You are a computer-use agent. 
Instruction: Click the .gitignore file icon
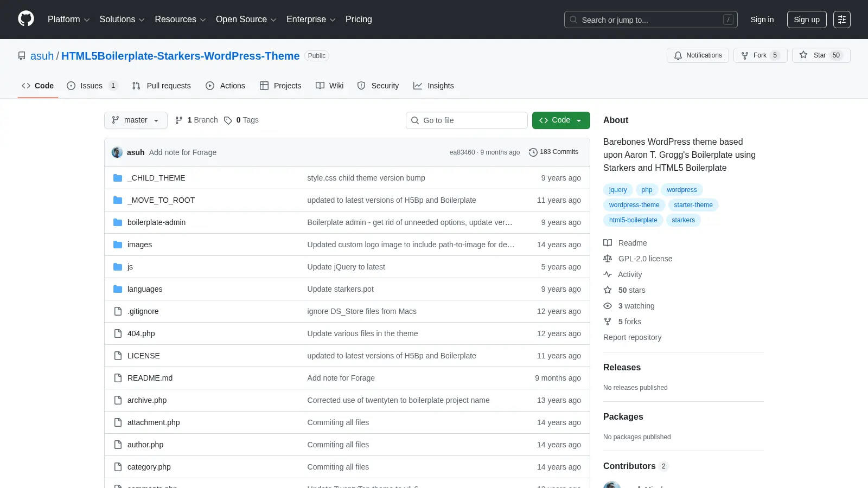[118, 311]
